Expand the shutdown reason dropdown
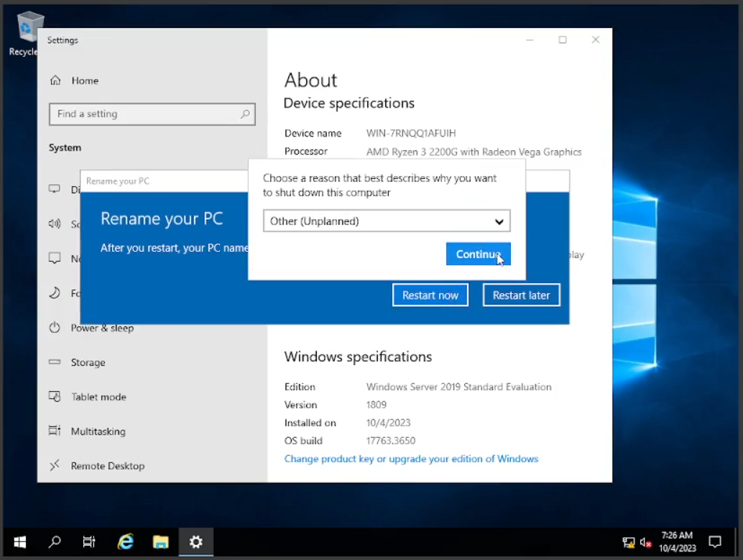743x560 pixels. 387,221
